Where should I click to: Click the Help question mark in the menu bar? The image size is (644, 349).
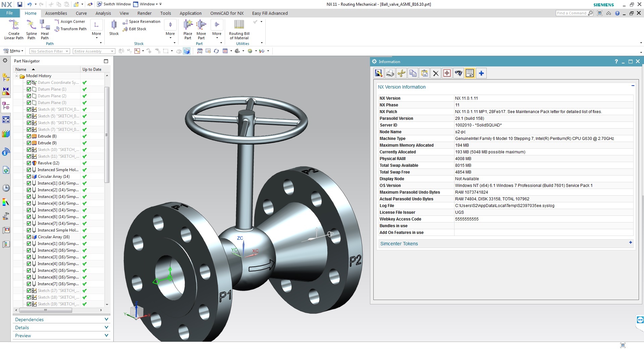[617, 13]
